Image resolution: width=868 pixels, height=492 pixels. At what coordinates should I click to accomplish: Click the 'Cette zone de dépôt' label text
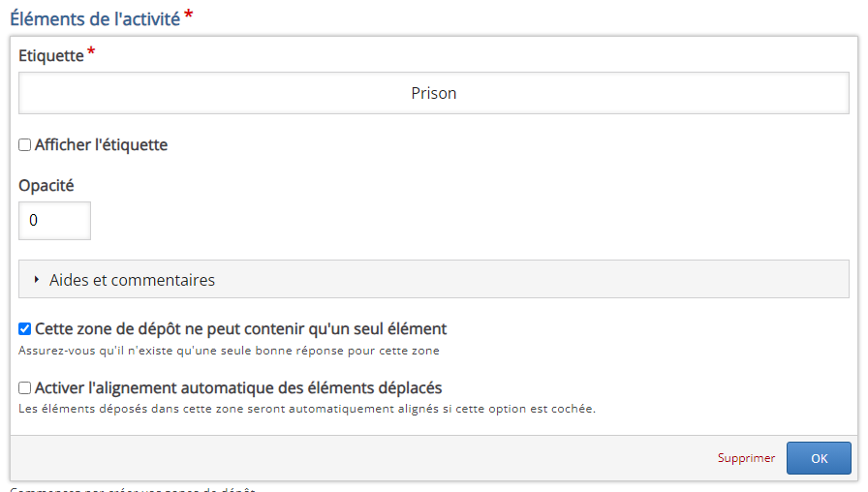[x=240, y=329]
